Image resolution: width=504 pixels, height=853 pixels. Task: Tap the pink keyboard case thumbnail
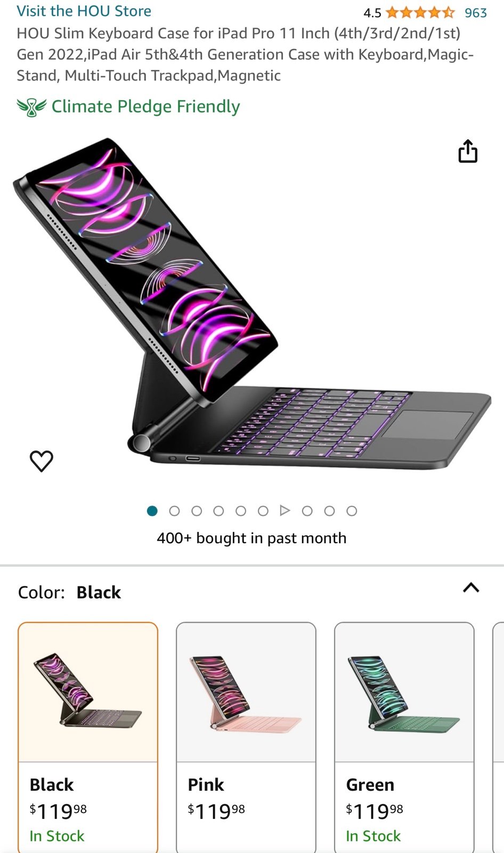(246, 693)
